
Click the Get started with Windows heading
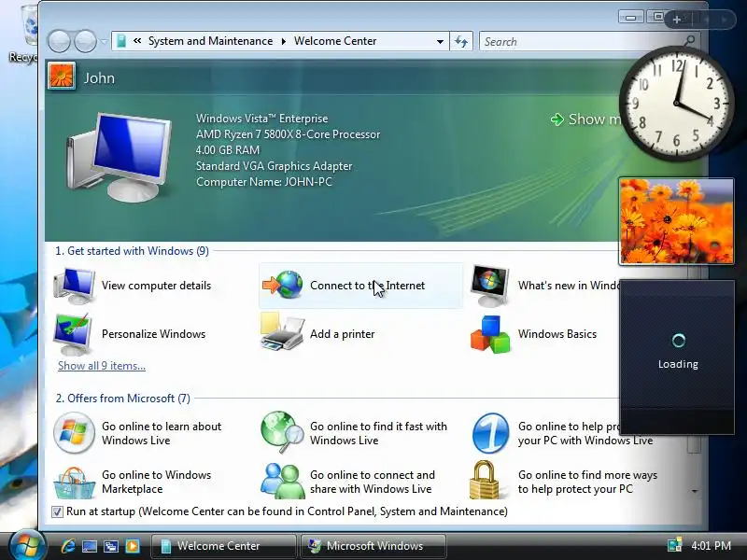click(132, 251)
